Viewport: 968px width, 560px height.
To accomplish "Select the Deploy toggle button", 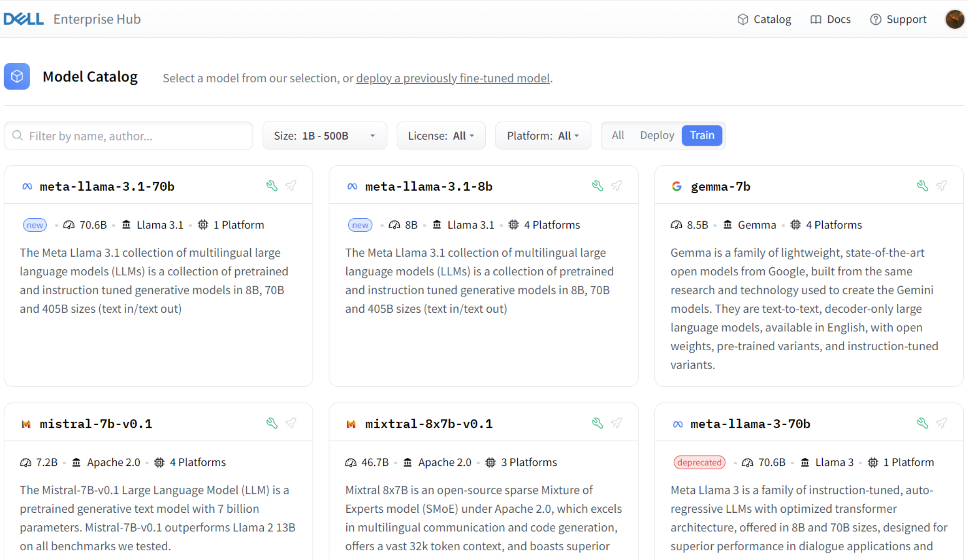I will point(656,135).
